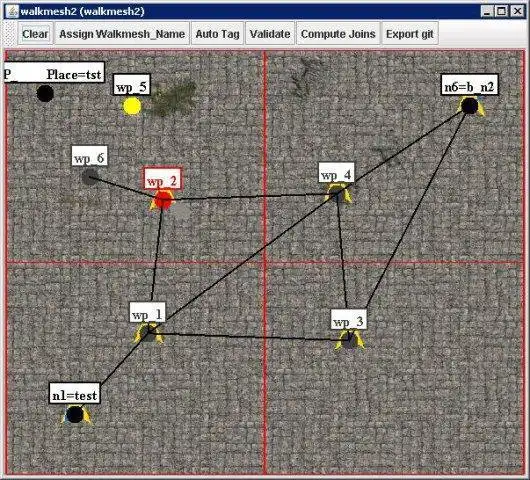Click Export git button
The height and width of the screenshot is (480, 530).
(410, 33)
